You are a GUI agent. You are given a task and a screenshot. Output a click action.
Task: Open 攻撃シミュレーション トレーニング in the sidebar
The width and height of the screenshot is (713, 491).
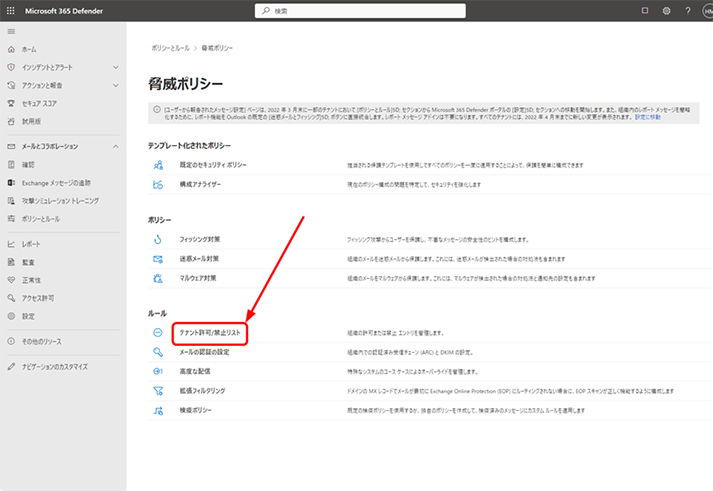point(60,200)
